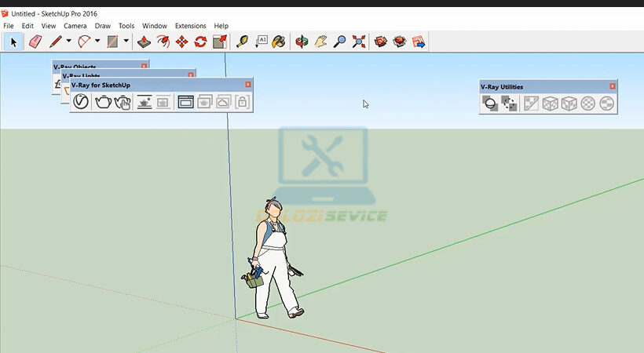Close the V-Ray for SketchUp toolbar
This screenshot has height=353, width=644.
pyautogui.click(x=248, y=84)
